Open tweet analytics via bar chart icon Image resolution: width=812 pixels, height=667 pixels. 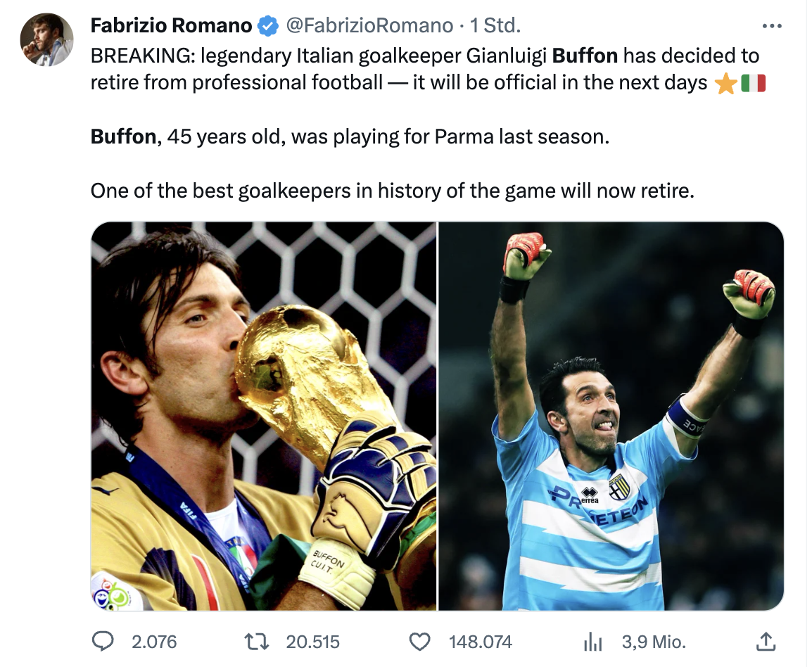click(x=592, y=641)
